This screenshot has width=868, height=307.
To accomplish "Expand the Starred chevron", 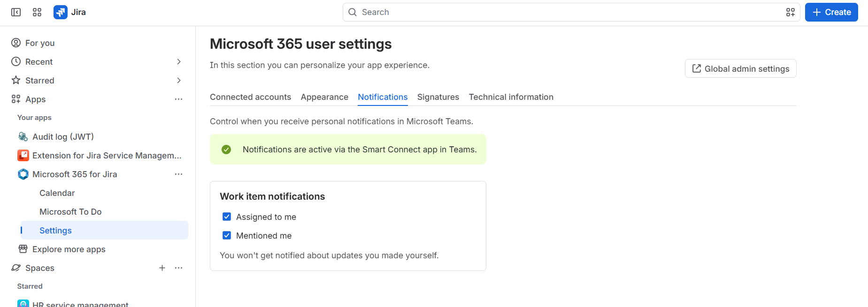I will [178, 80].
